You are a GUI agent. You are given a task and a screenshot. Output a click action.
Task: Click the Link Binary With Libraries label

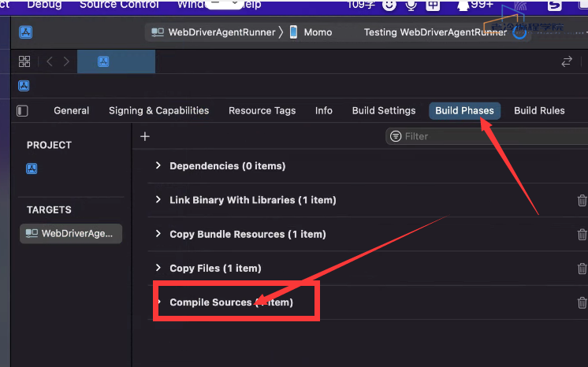253,200
